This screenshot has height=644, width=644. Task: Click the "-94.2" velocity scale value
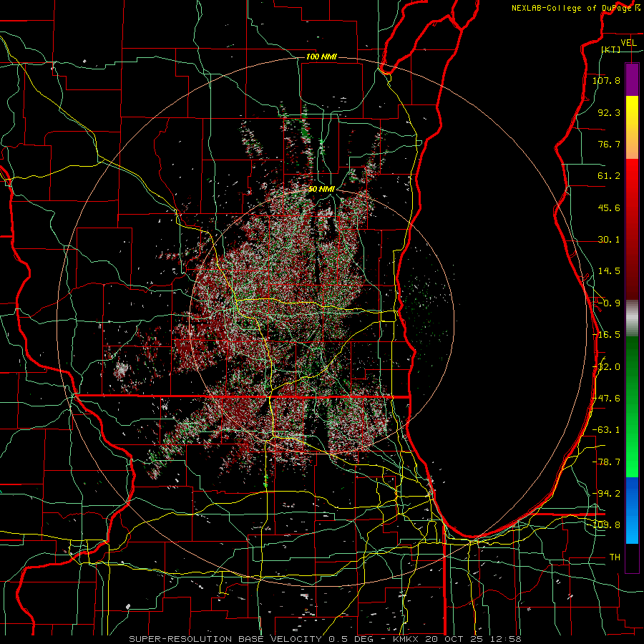(x=606, y=493)
